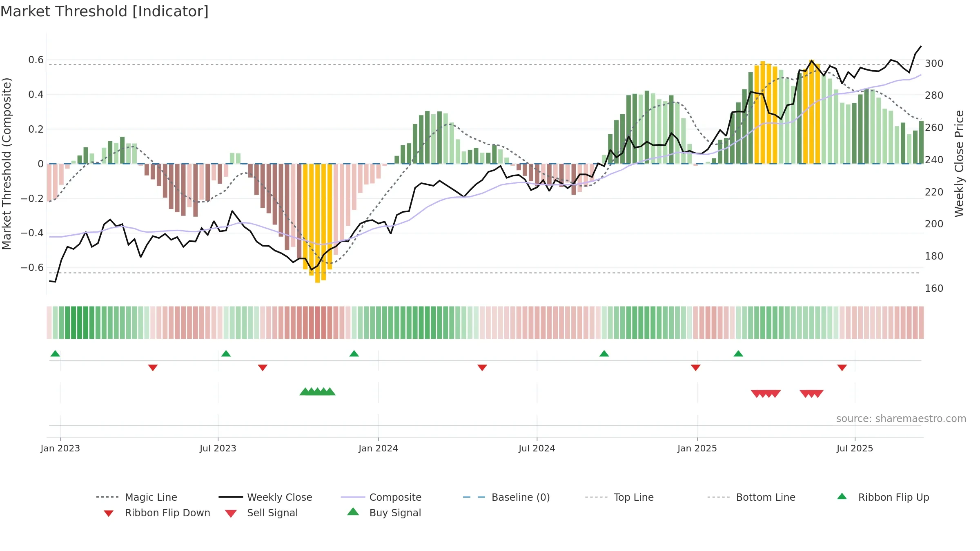980x551 pixels.
Task: Click the 0.6 tick on the left axis
Action: pyautogui.click(x=36, y=60)
